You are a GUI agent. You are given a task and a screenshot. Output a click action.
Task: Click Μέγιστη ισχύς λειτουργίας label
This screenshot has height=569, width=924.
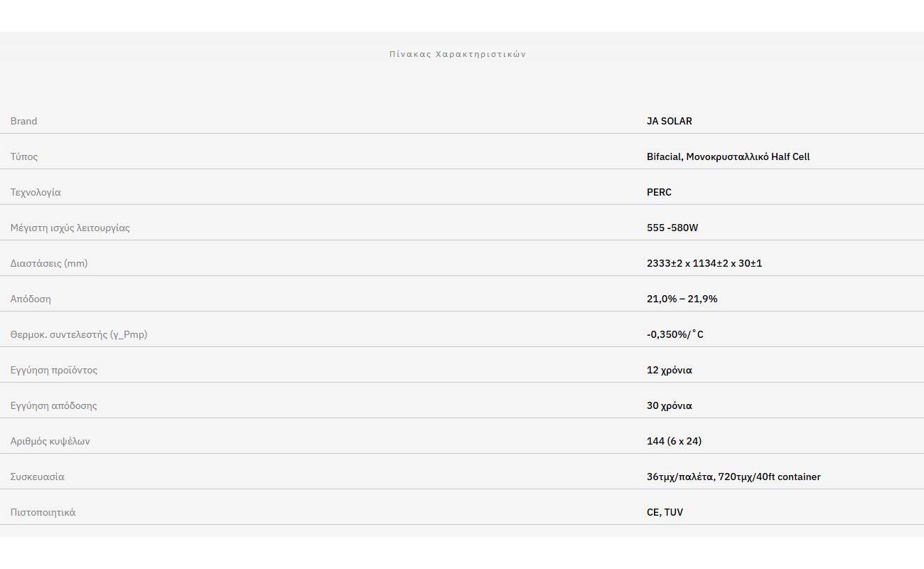(70, 228)
